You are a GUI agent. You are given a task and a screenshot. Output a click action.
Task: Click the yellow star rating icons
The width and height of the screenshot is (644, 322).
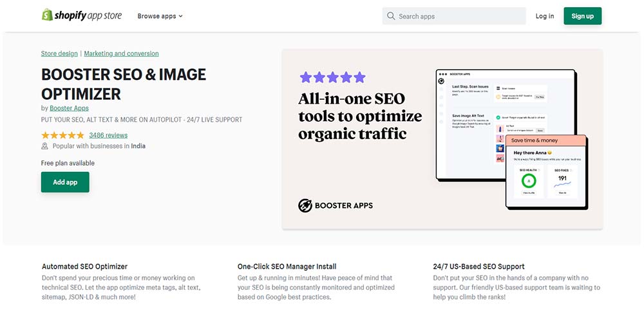(62, 135)
